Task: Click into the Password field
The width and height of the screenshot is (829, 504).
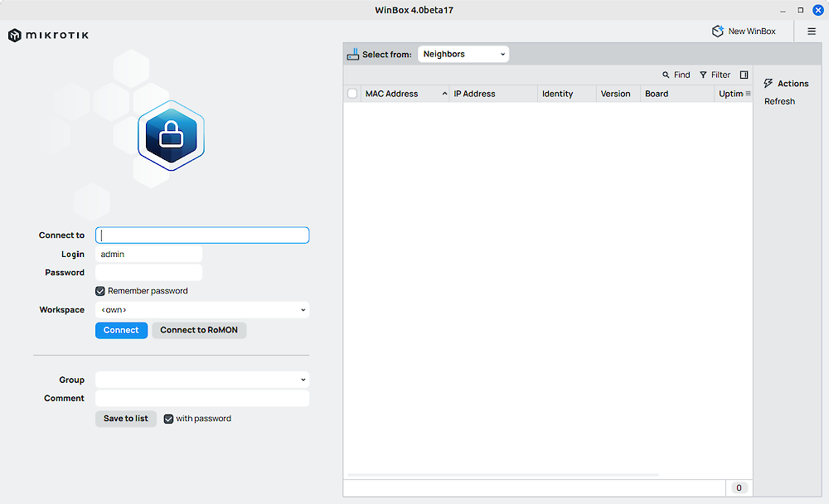Action: pos(148,273)
